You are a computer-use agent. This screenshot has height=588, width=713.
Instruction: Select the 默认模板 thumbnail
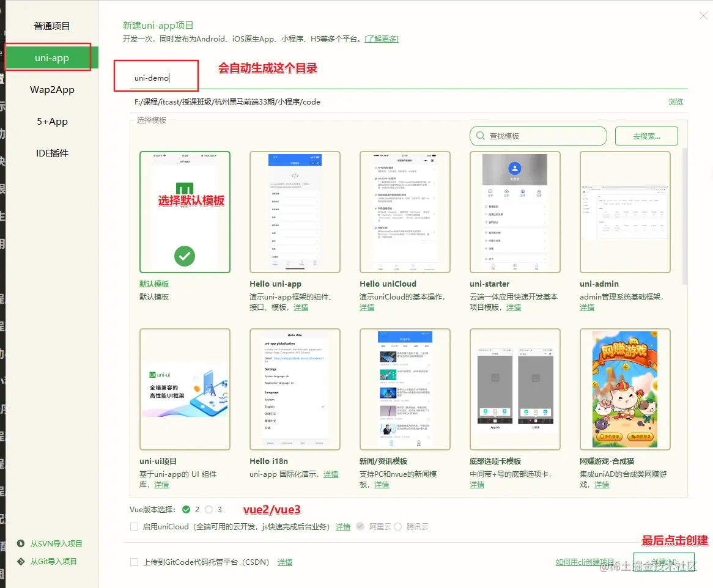point(185,211)
